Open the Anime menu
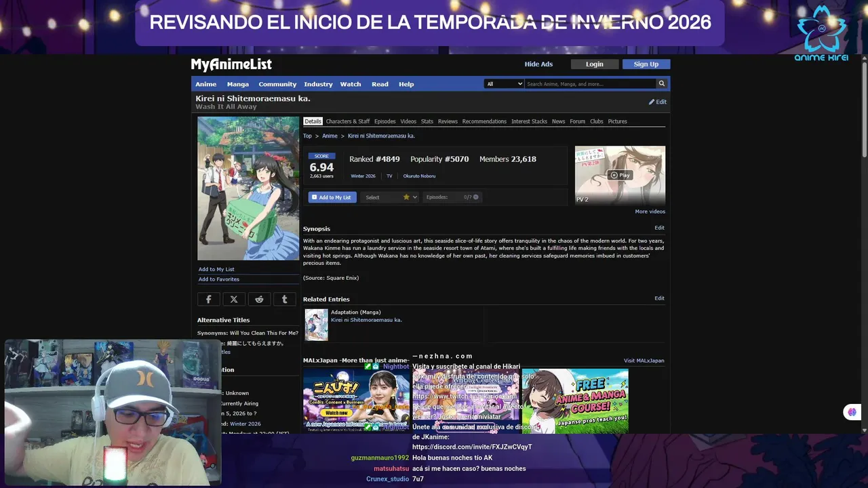This screenshot has height=488, width=868. (206, 84)
